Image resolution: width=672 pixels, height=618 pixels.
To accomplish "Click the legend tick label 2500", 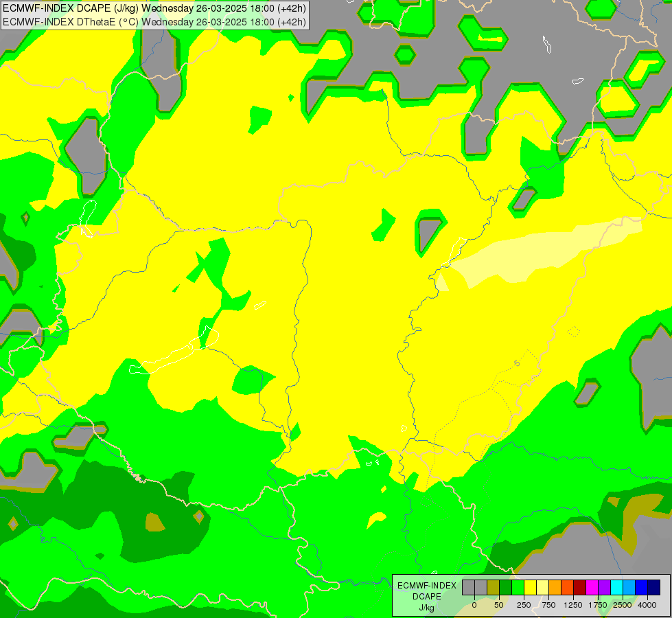I will [x=623, y=605].
